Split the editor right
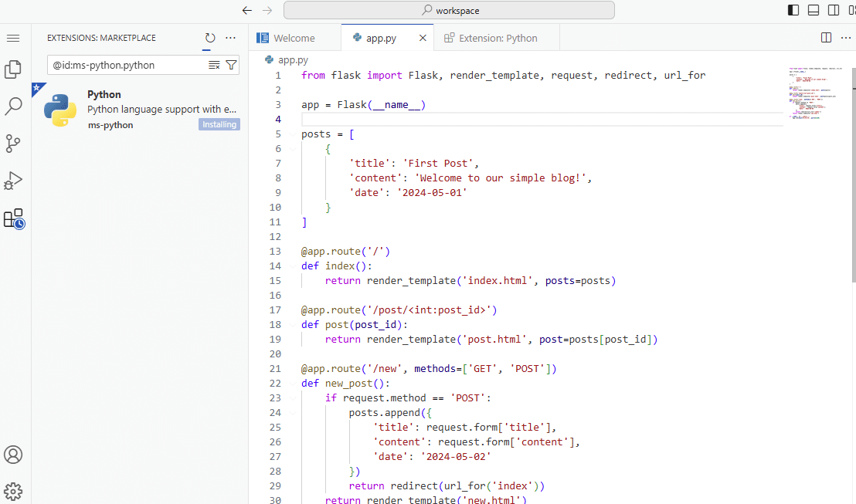The width and height of the screenshot is (856, 504). pos(827,38)
